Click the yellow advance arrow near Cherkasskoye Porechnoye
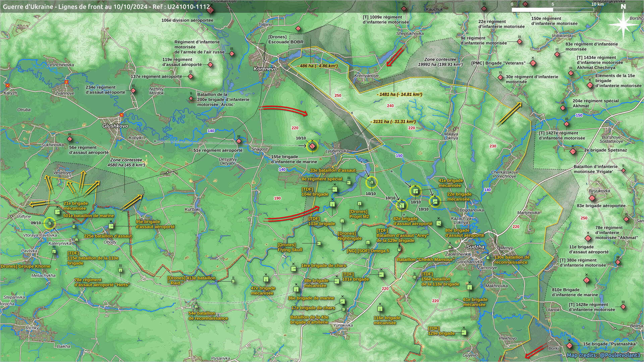This screenshot has height=362, width=644. [x=509, y=113]
